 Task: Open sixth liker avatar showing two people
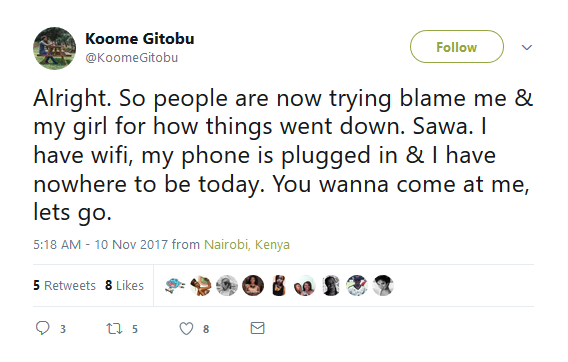305,286
